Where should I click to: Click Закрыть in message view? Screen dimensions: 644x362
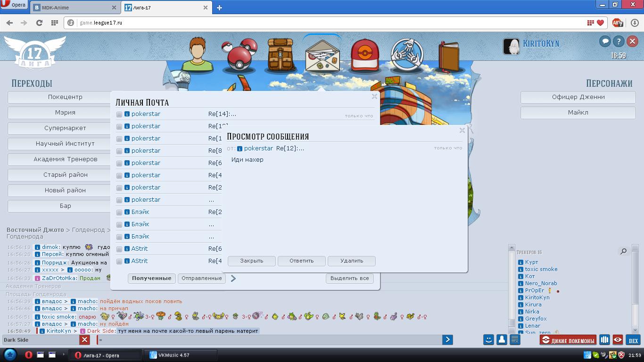click(x=252, y=261)
